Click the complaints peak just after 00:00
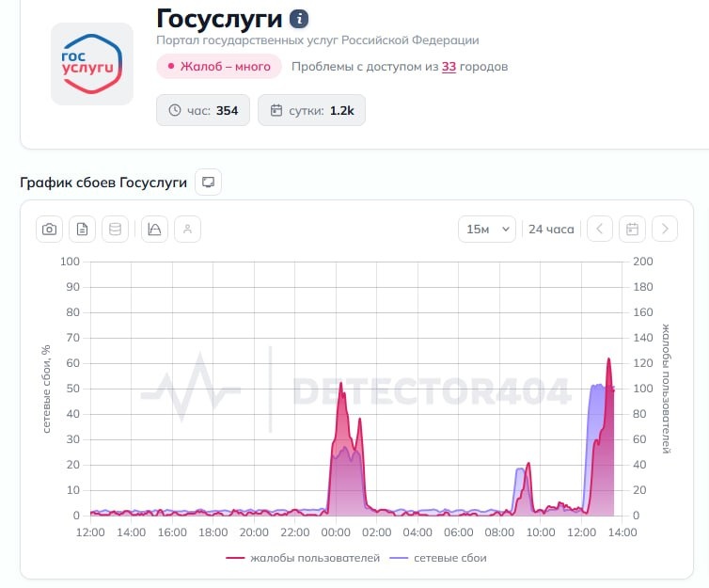Image resolution: width=709 pixels, height=588 pixels. click(x=341, y=384)
